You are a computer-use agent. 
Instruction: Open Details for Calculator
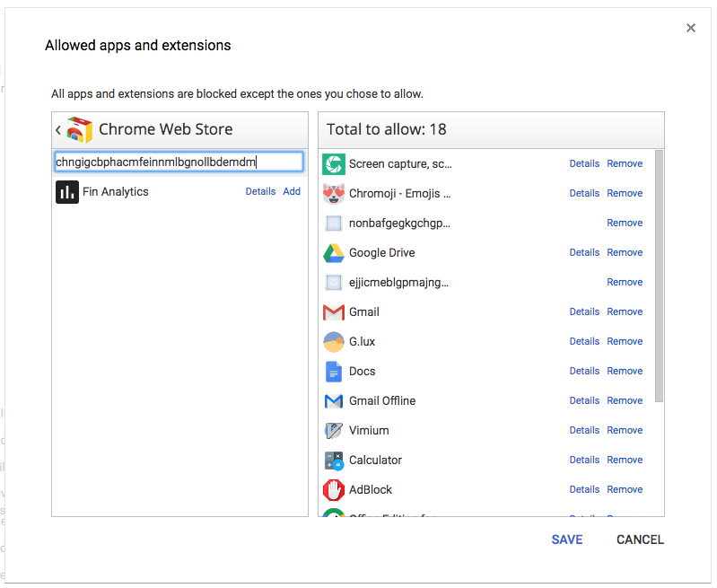pos(584,460)
